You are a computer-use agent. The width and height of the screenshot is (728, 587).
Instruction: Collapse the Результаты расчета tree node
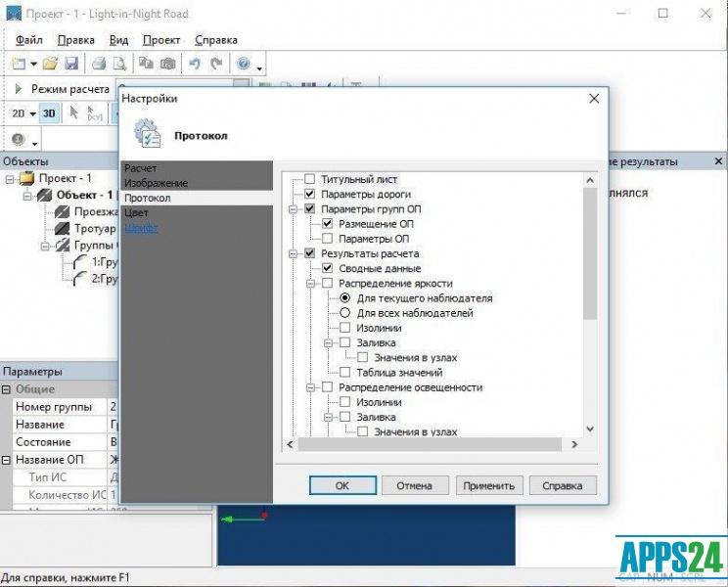pyautogui.click(x=294, y=253)
